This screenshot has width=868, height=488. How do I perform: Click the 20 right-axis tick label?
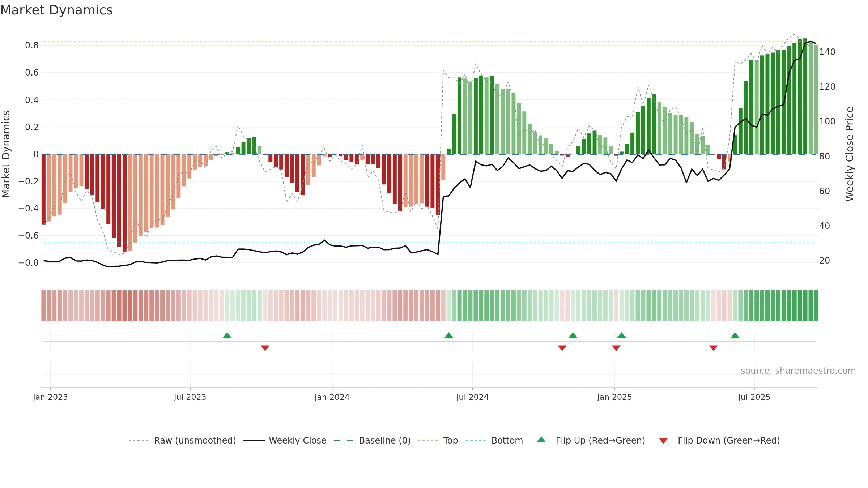pyautogui.click(x=825, y=260)
